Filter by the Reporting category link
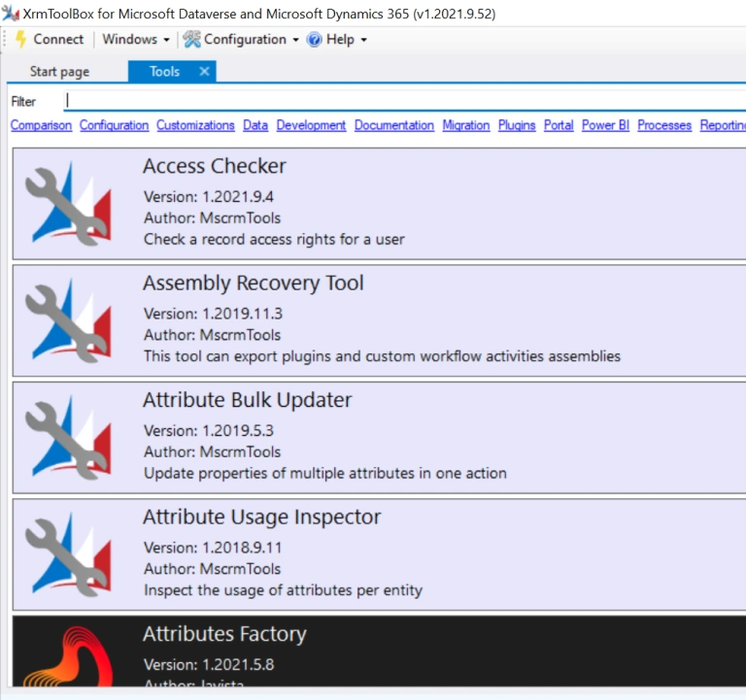This screenshot has height=700, width=746. pos(723,125)
